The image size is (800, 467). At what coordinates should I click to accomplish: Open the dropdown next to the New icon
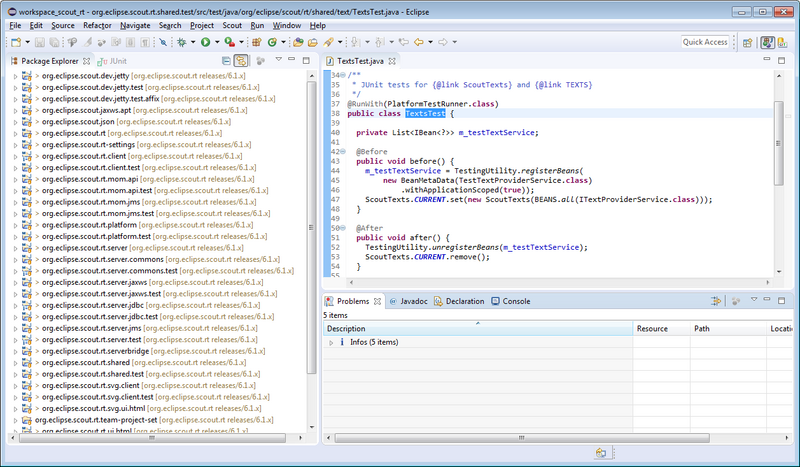tap(28, 42)
